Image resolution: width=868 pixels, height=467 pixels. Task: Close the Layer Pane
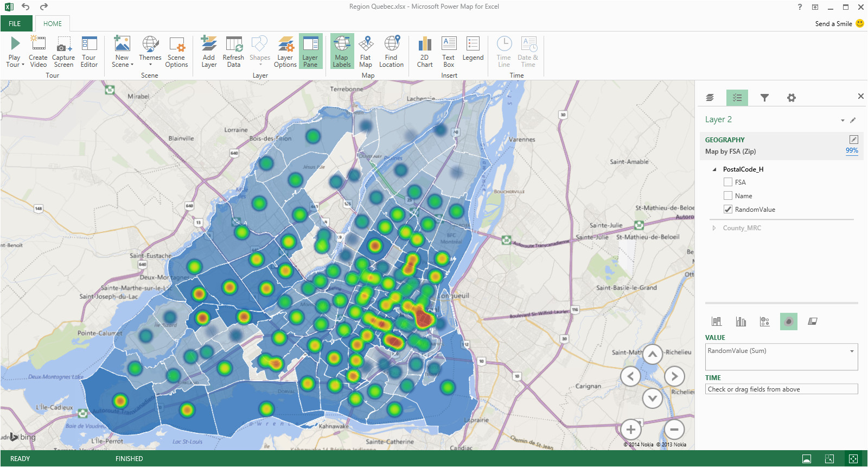(x=860, y=96)
